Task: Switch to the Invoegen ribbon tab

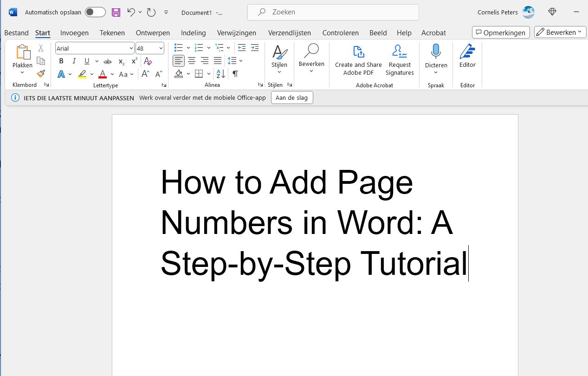Action: pyautogui.click(x=74, y=32)
